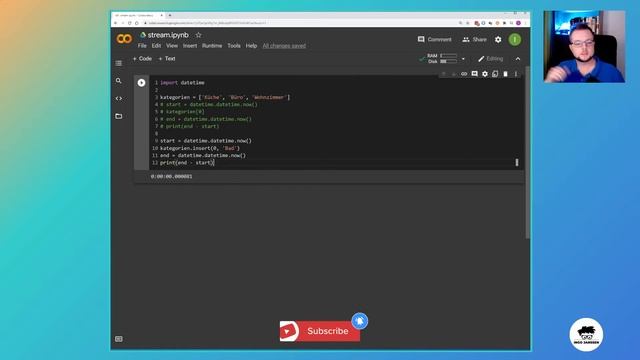The height and width of the screenshot is (360, 640).
Task: Open the RAM Disk runtime dropdown arrow
Action: 463,59
